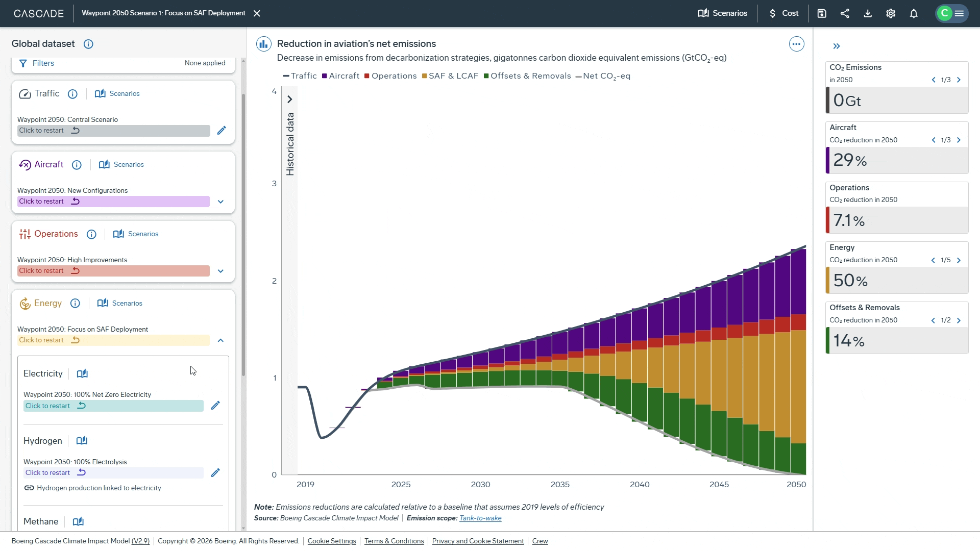The image size is (980, 551).
Task: Open Terms & Conditions
Action: pyautogui.click(x=394, y=541)
